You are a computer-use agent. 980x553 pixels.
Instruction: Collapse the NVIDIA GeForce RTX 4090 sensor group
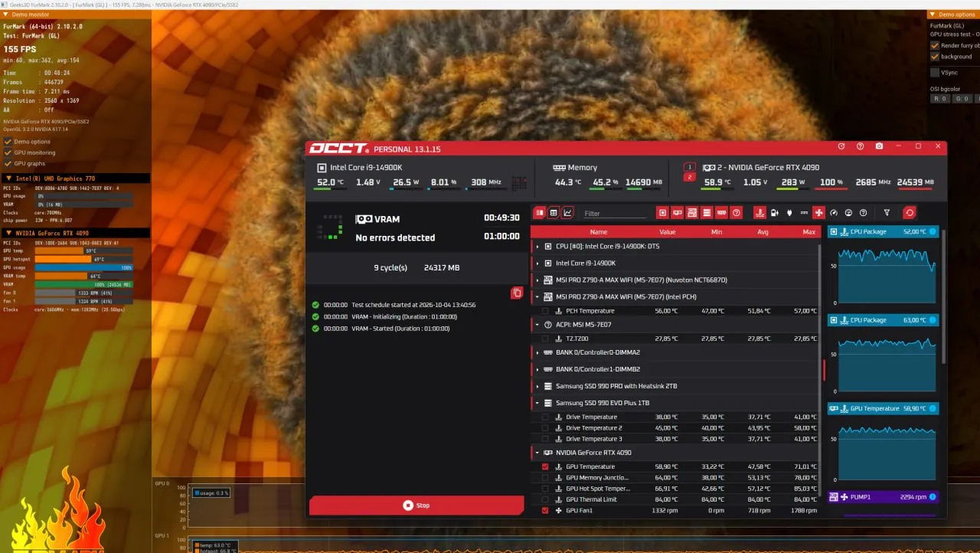[x=537, y=453]
